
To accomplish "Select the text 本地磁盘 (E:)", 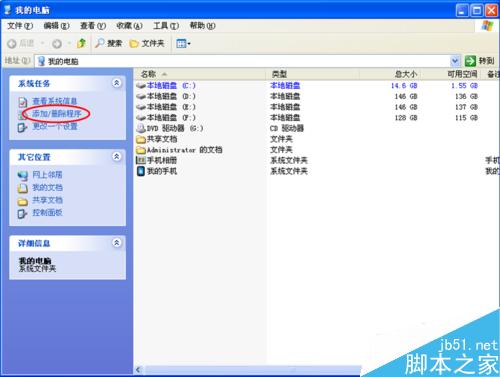I will pos(171,107).
